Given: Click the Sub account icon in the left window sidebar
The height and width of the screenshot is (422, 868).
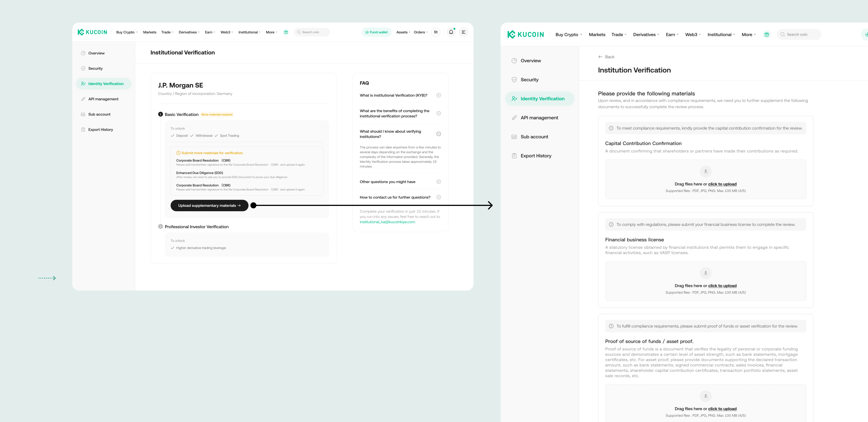Looking at the screenshot, I should pos(83,114).
